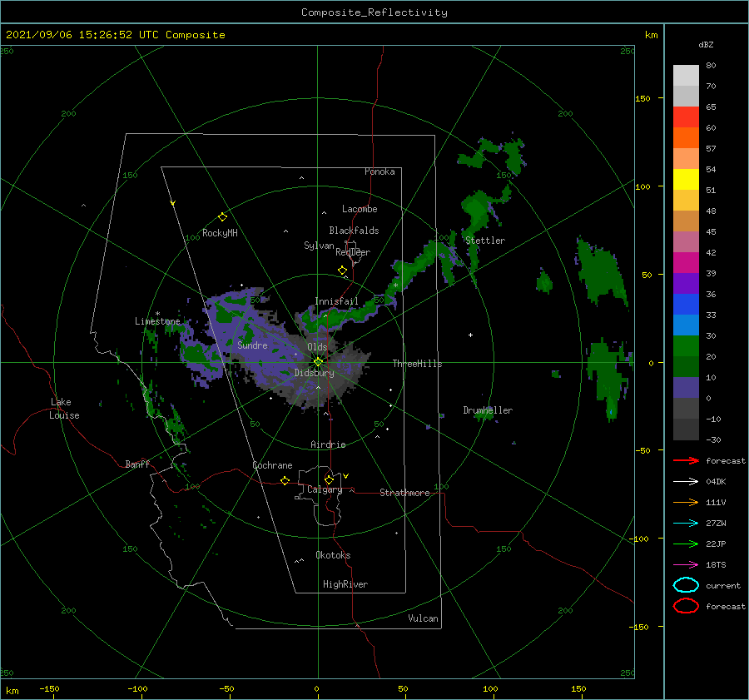Click the Innisfail town label
The height and width of the screenshot is (700, 749).
[336, 301]
